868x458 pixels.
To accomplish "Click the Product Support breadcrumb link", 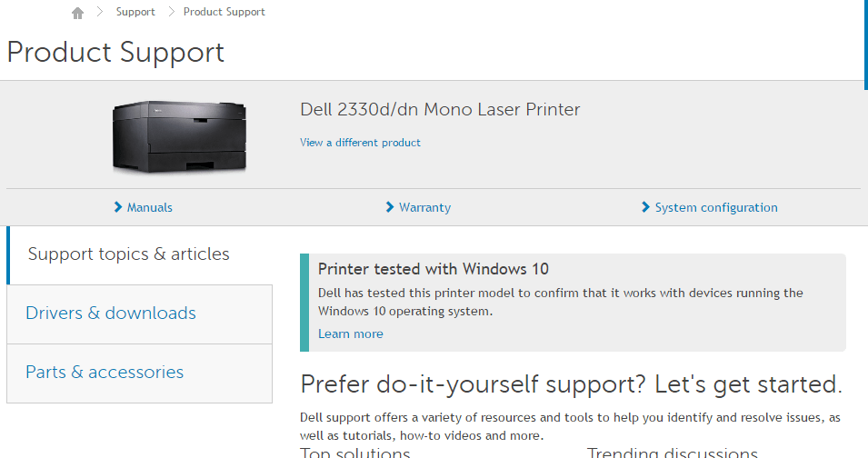I will point(224,12).
